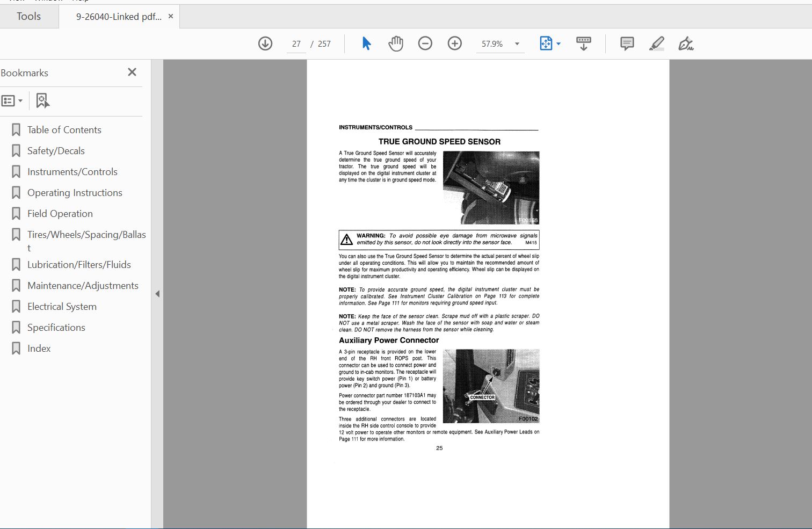
Task: Click the bookmark icon beside Index
Action: 16,349
